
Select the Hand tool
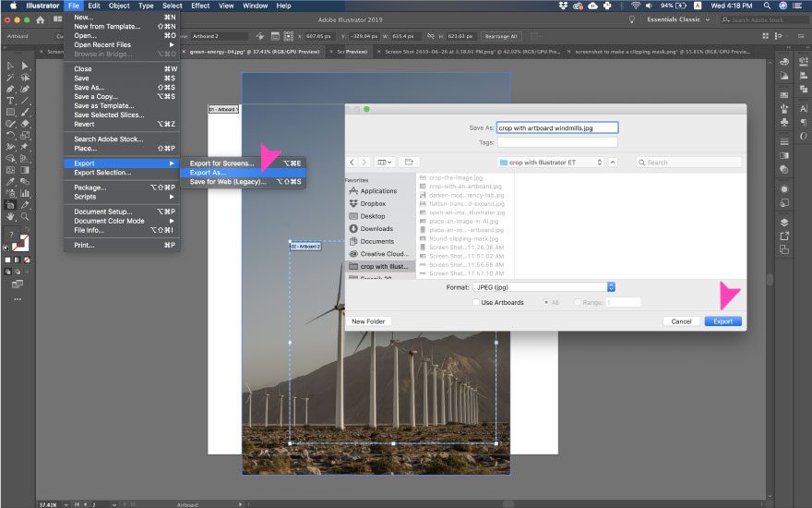point(10,216)
